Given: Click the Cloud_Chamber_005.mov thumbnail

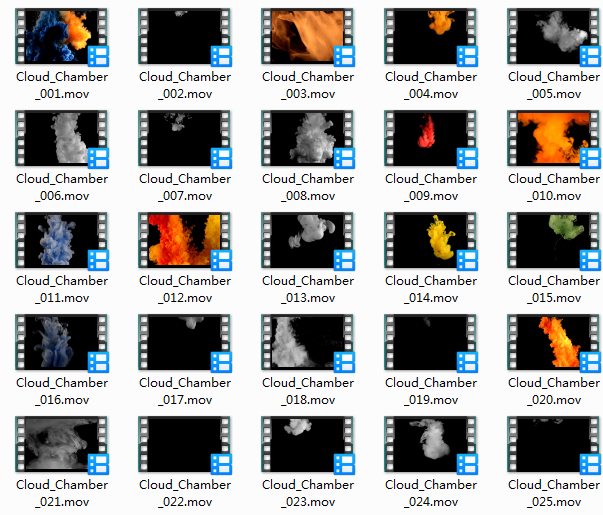Looking at the screenshot, I should (x=553, y=36).
